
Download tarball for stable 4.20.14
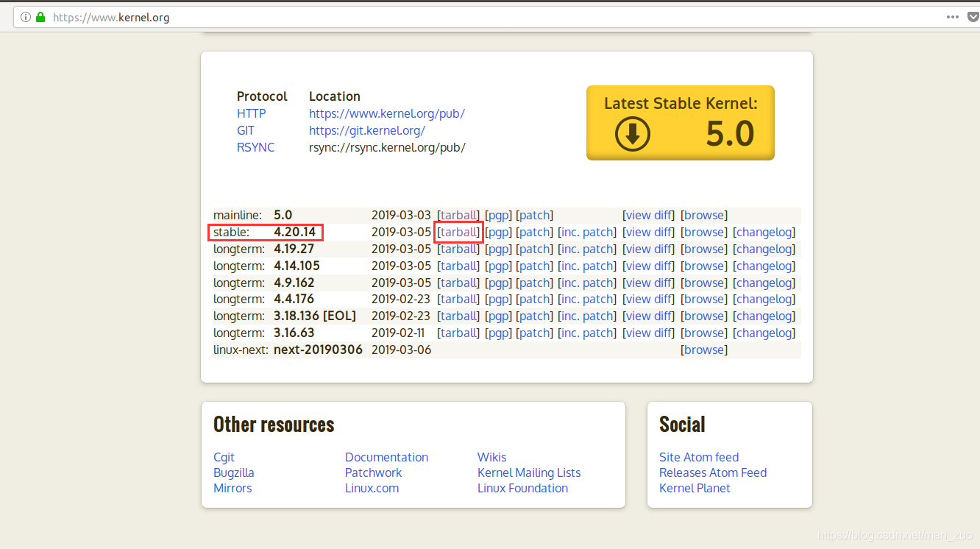click(458, 232)
